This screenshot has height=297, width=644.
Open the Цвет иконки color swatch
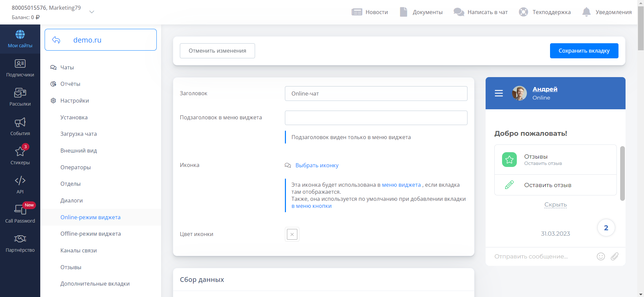[292, 234]
